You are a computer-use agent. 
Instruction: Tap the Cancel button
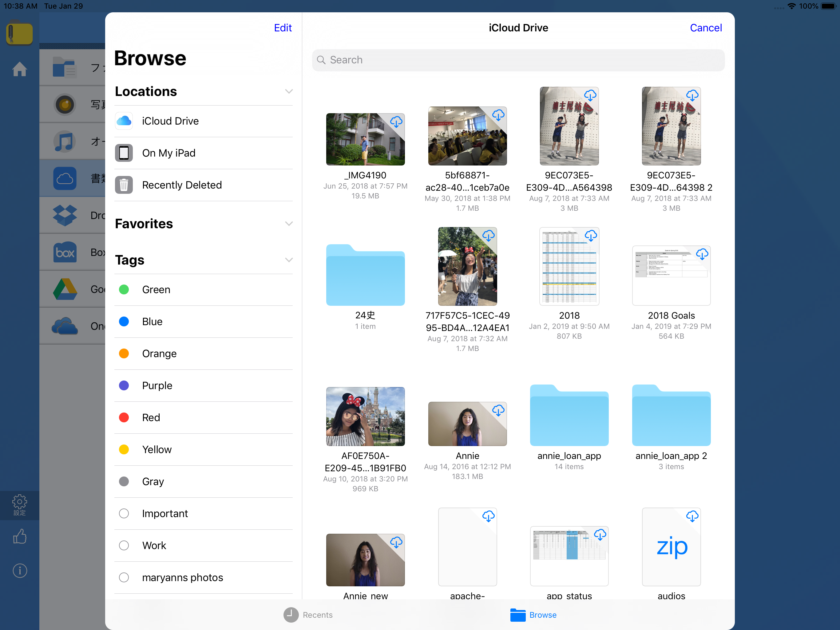click(705, 28)
